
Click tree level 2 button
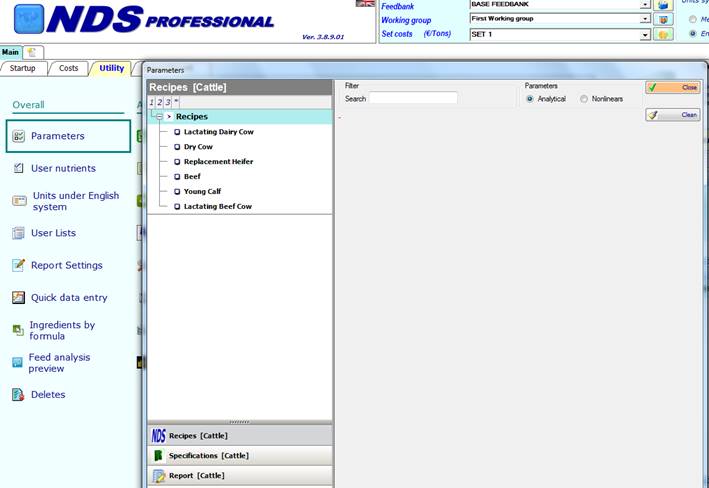pyautogui.click(x=160, y=102)
